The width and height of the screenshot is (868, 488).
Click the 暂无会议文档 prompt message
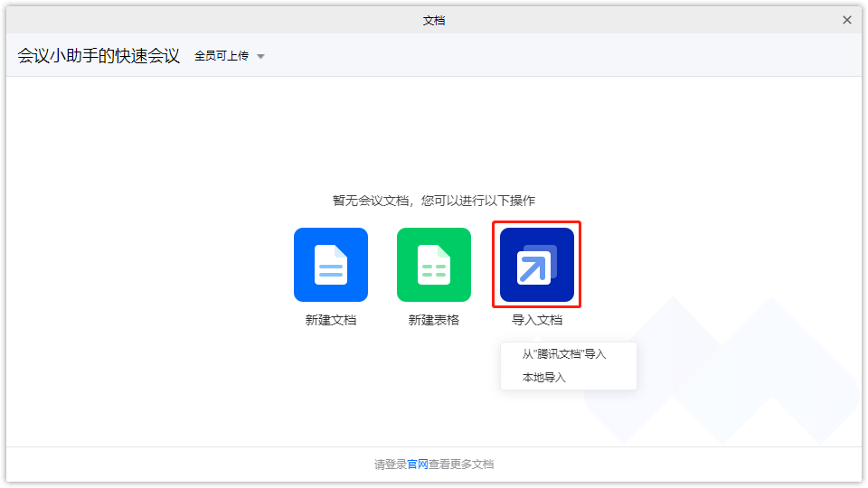434,201
